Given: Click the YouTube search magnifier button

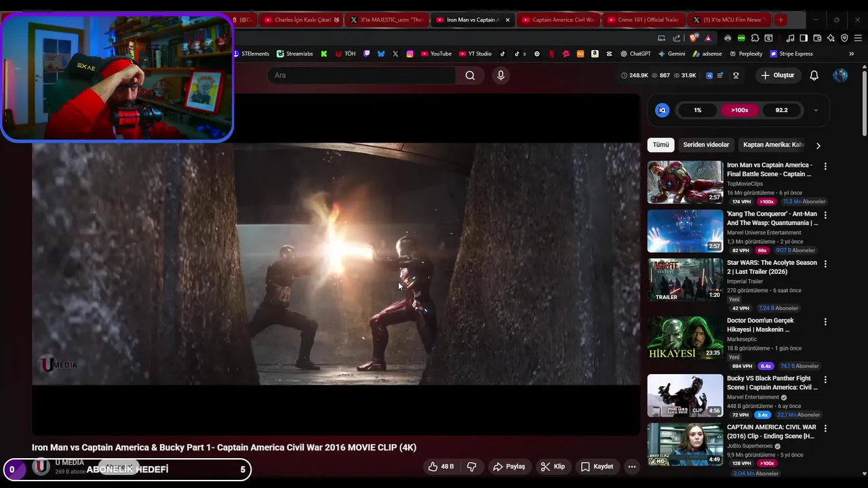Looking at the screenshot, I should [x=470, y=75].
